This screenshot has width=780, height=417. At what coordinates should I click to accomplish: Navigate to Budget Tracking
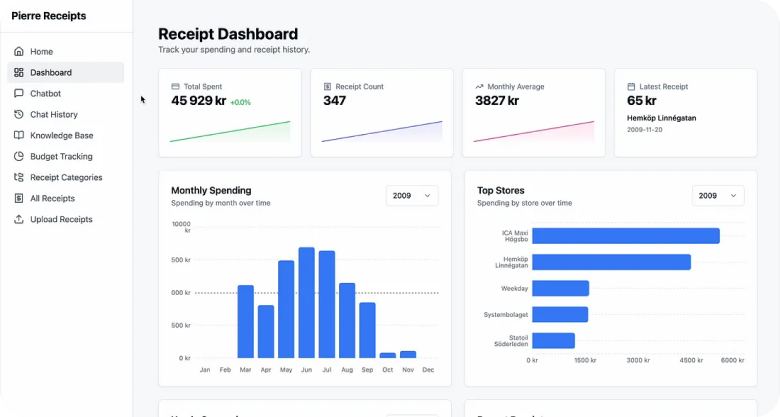pyautogui.click(x=66, y=156)
